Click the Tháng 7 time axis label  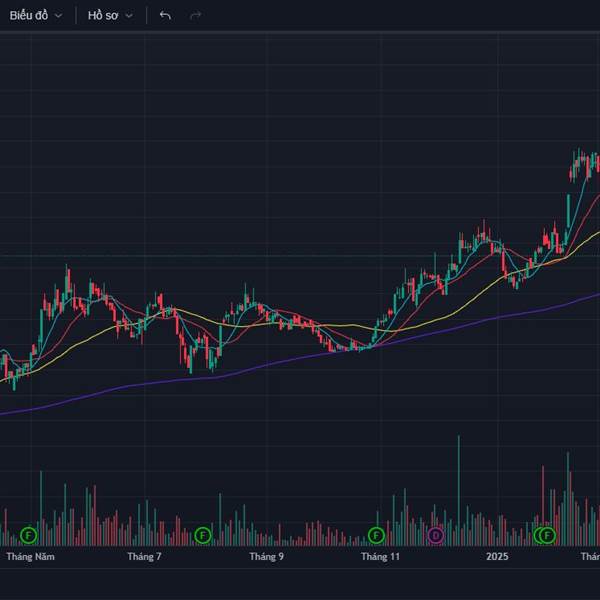pos(144,556)
